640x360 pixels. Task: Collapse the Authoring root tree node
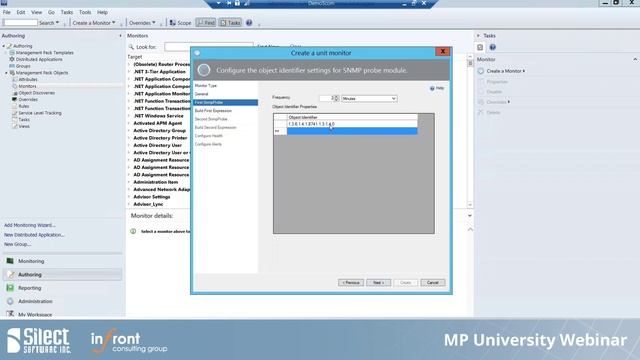pos(4,46)
